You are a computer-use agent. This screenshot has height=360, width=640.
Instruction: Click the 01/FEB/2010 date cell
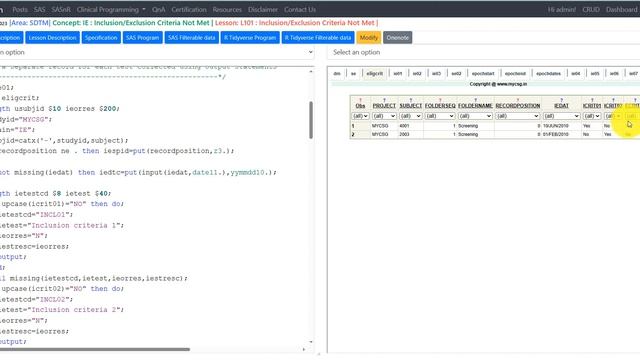[x=556, y=134]
